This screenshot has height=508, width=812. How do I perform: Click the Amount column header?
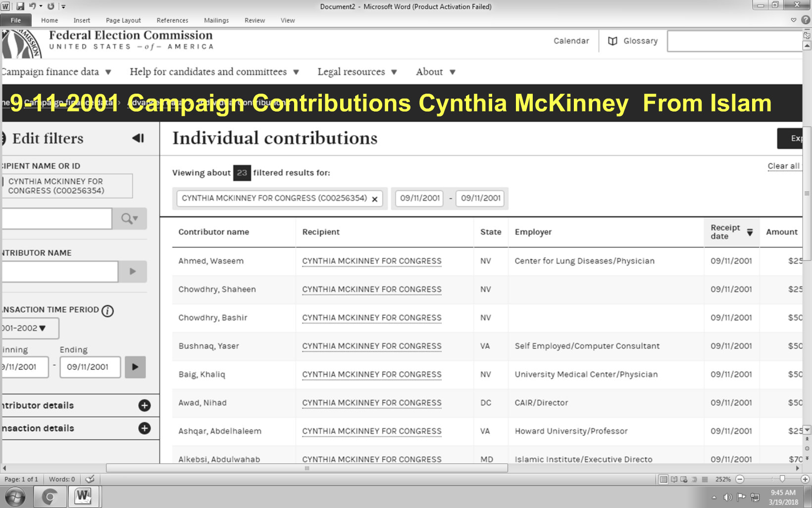pyautogui.click(x=782, y=232)
